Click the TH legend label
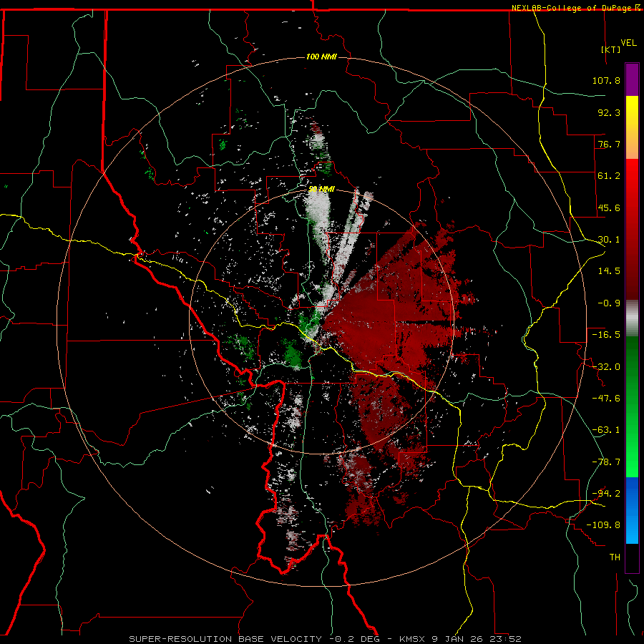 tap(615, 557)
